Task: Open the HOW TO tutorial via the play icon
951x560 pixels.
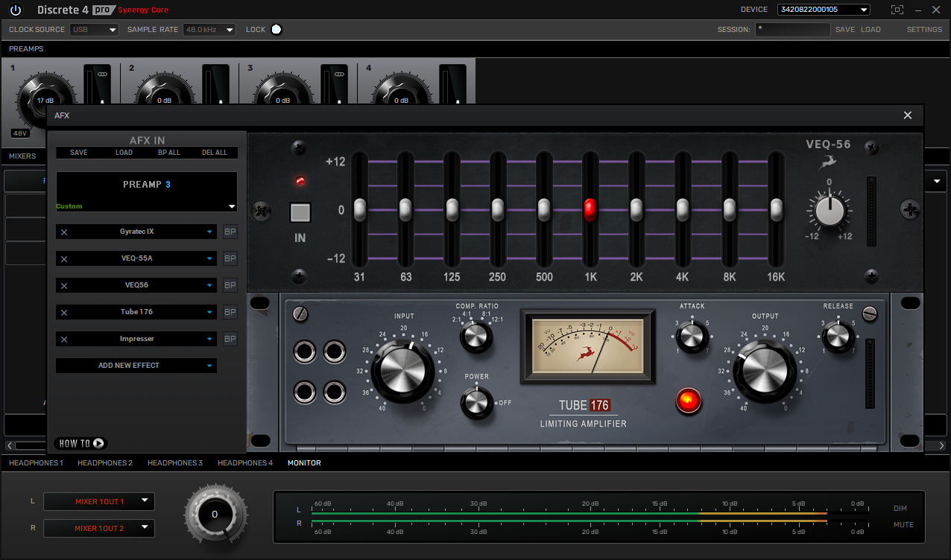Action: pos(97,443)
